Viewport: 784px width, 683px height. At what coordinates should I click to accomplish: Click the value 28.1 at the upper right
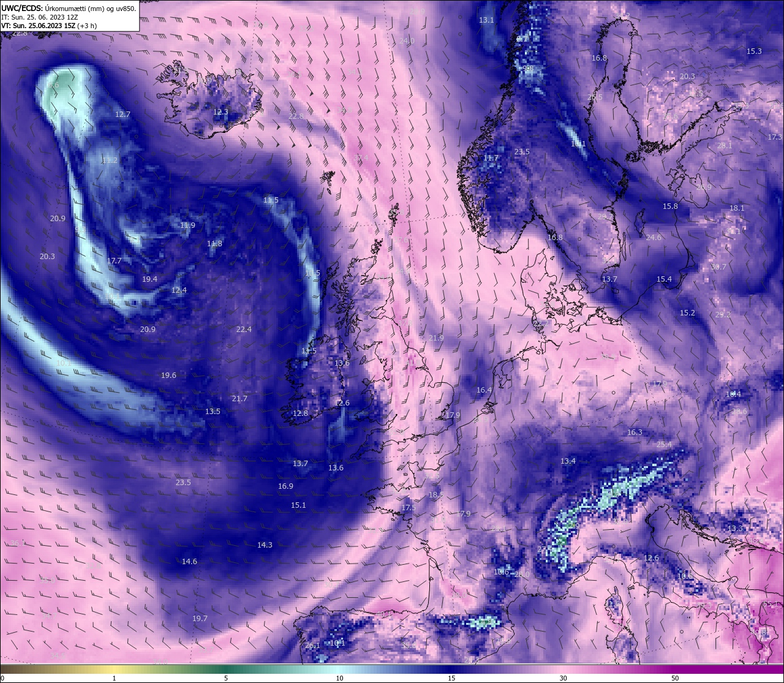[725, 146]
